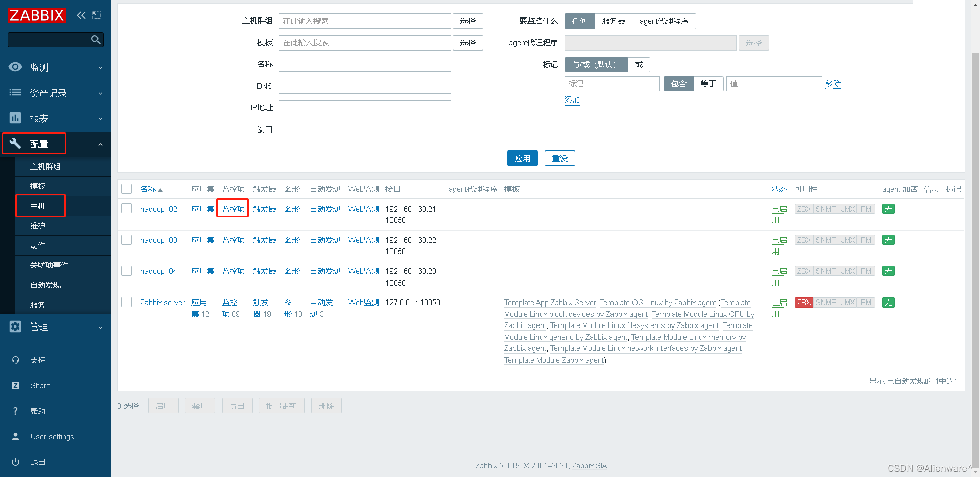Select 服务器 monitored-by option
The height and width of the screenshot is (477, 980).
pyautogui.click(x=614, y=21)
